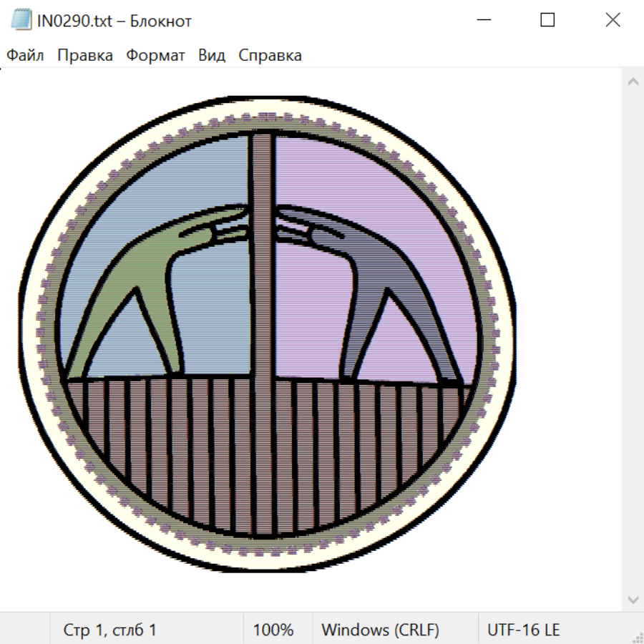This screenshot has height=644, width=644.
Task: Click the UTF-16 LE encoding field
Action: 523,630
